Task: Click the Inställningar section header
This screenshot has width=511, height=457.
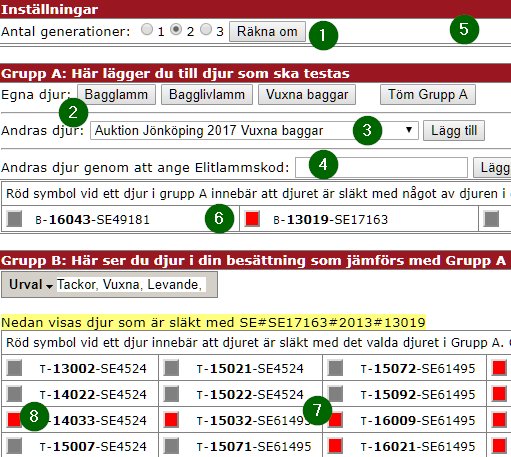Action: pos(255,9)
